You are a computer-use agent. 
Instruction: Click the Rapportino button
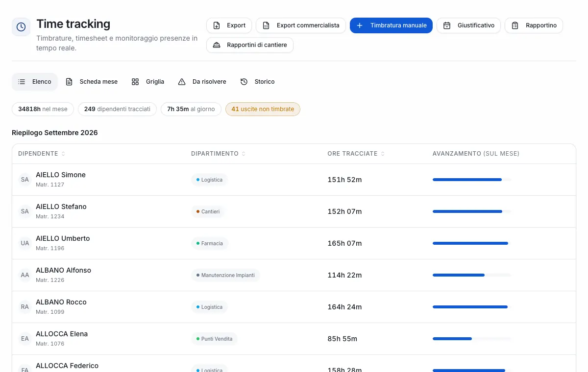pyautogui.click(x=534, y=25)
